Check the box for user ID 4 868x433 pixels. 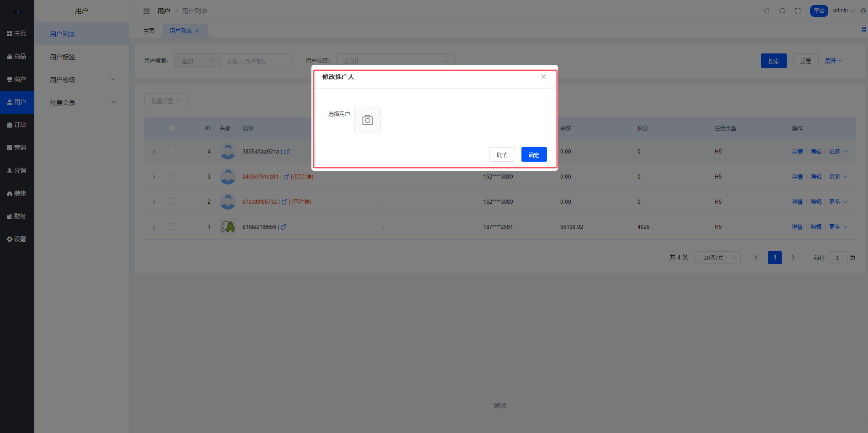172,151
